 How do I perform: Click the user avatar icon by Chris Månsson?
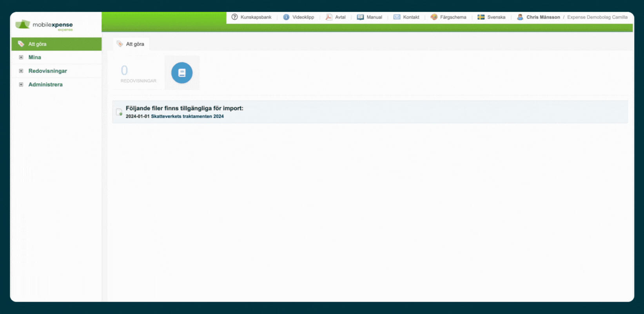point(520,17)
